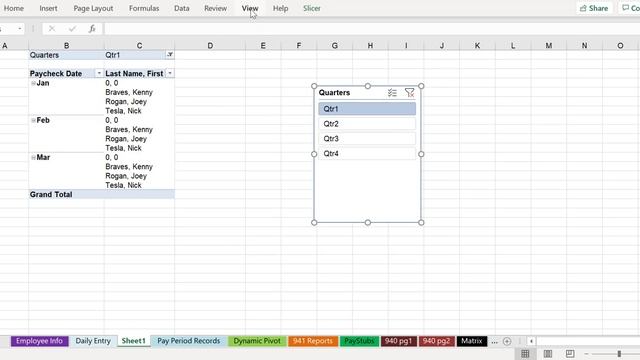The image size is (640, 360).
Task: Switch to Matrix sheet
Action: click(x=472, y=341)
